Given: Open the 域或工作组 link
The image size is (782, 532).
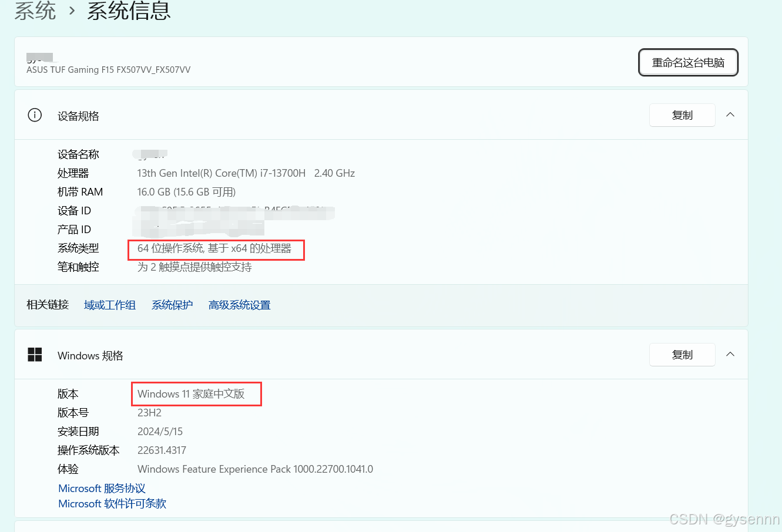Looking at the screenshot, I should [110, 305].
